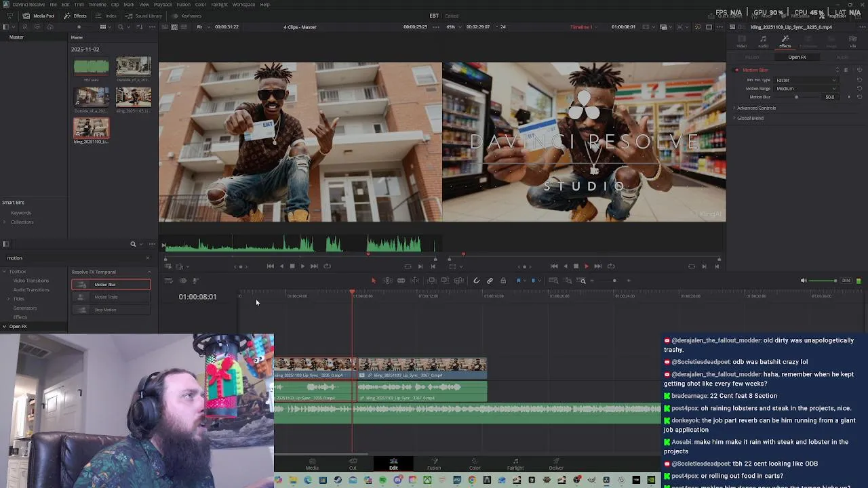Image resolution: width=868 pixels, height=488 pixels.
Task: Open the Media Pool panel button
Action: tap(39, 16)
